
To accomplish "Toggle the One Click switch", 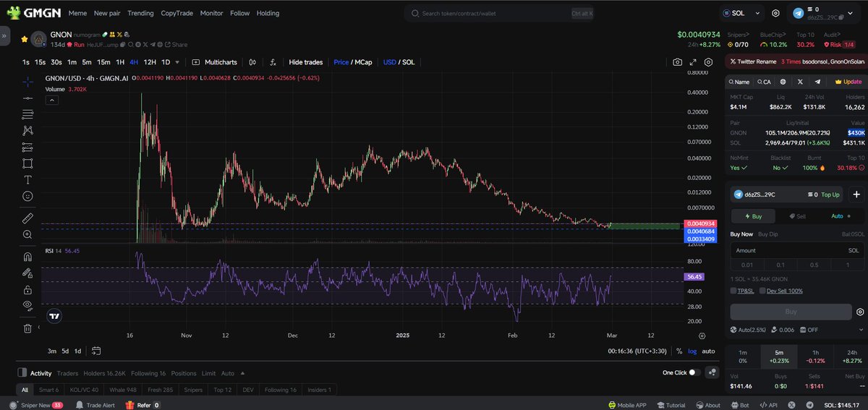I will 694,372.
